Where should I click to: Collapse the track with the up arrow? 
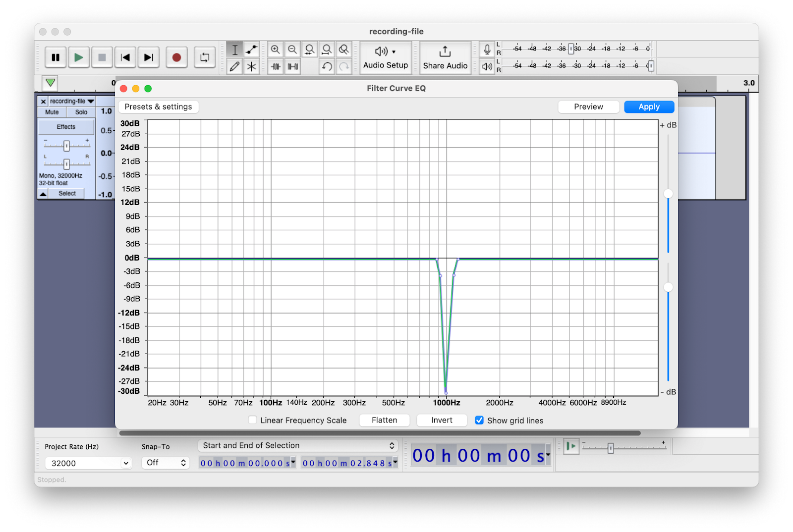tap(43, 194)
